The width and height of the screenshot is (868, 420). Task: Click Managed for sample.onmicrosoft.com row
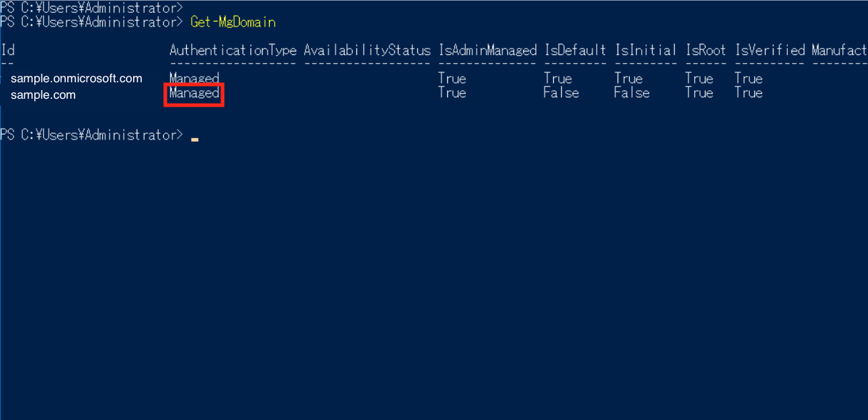click(194, 79)
